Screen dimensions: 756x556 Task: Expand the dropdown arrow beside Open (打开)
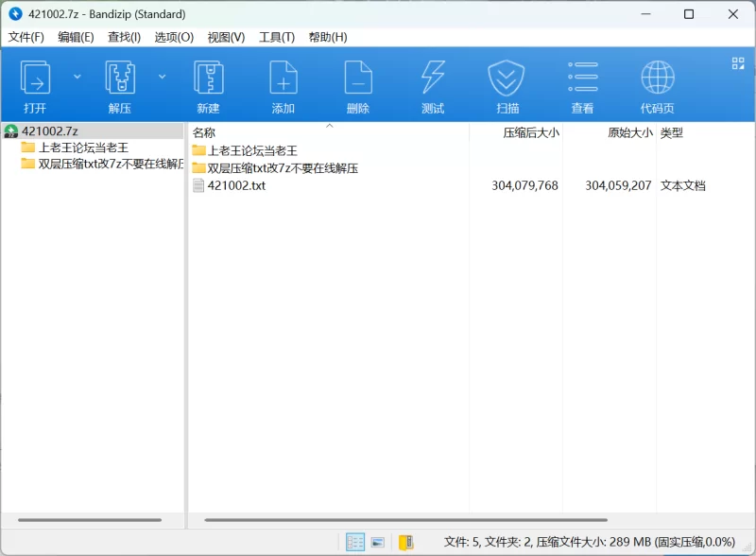click(x=77, y=77)
